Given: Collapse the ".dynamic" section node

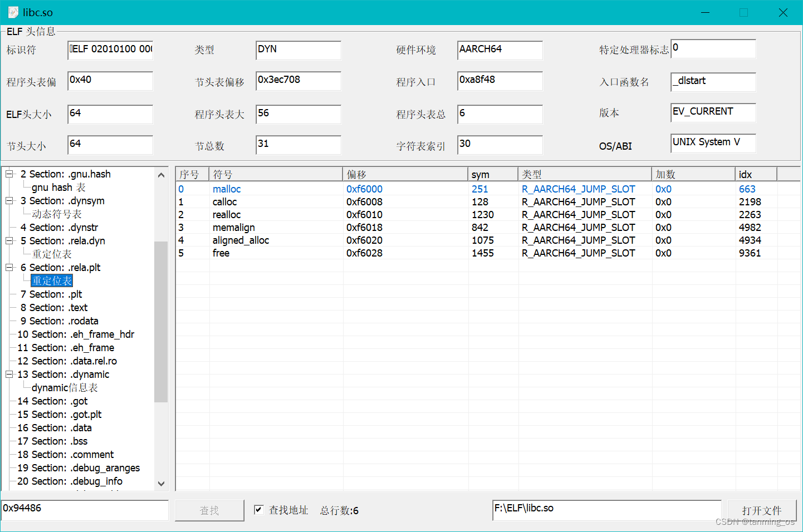Looking at the screenshot, I should click(8, 374).
